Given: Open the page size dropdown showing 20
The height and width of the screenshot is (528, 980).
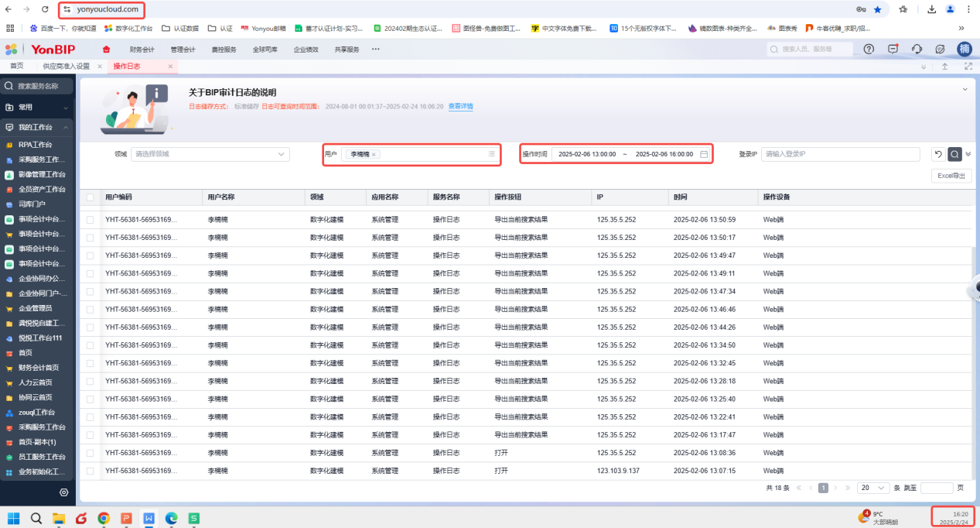Looking at the screenshot, I should coord(873,488).
